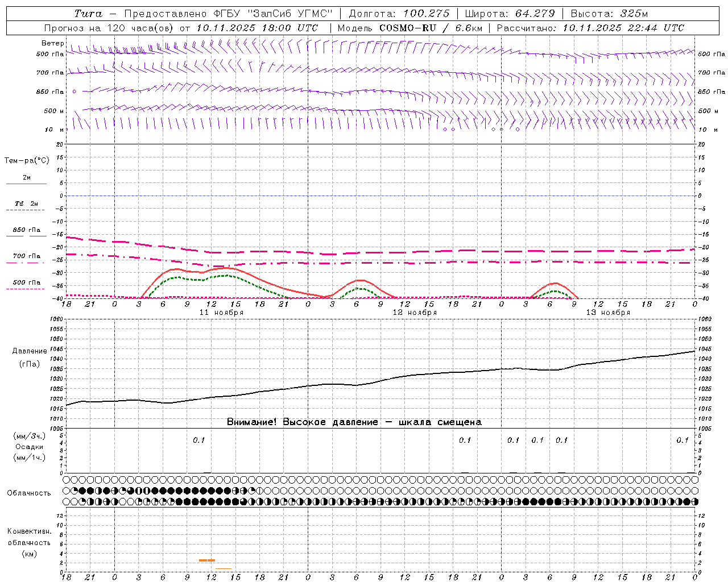Click the Td 2м legend entry
Screen dimensions: 728x582
[x=27, y=203]
